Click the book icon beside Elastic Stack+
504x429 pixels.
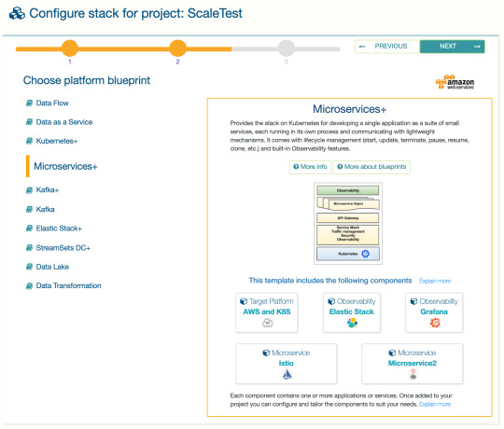click(29, 228)
